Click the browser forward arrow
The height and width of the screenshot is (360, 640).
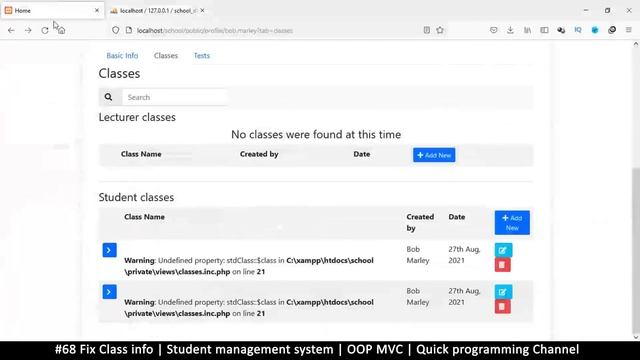coord(28,30)
